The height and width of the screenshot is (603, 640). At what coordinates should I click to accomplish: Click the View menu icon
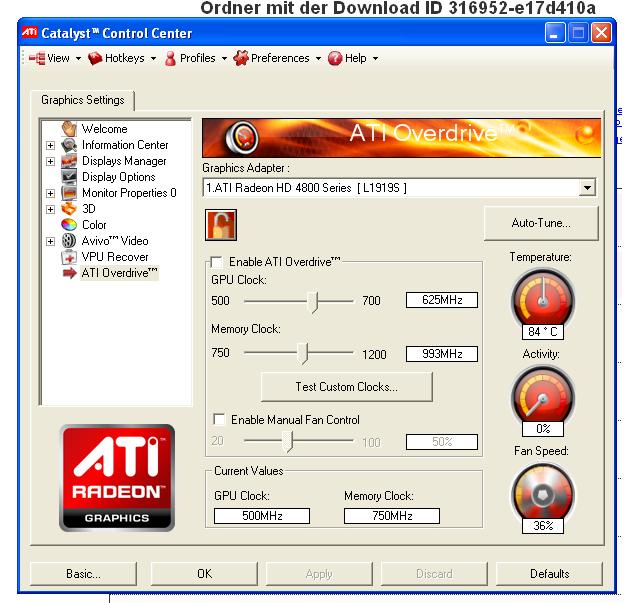click(x=37, y=58)
